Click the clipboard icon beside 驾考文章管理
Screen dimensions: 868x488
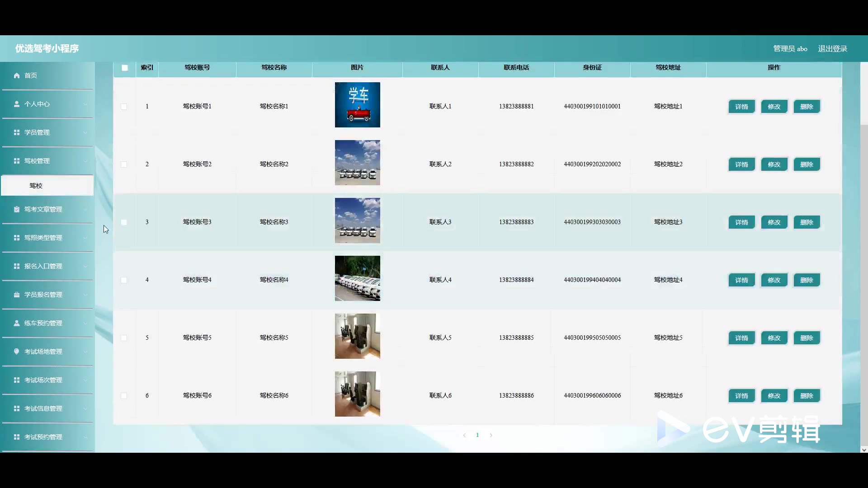[x=17, y=209]
